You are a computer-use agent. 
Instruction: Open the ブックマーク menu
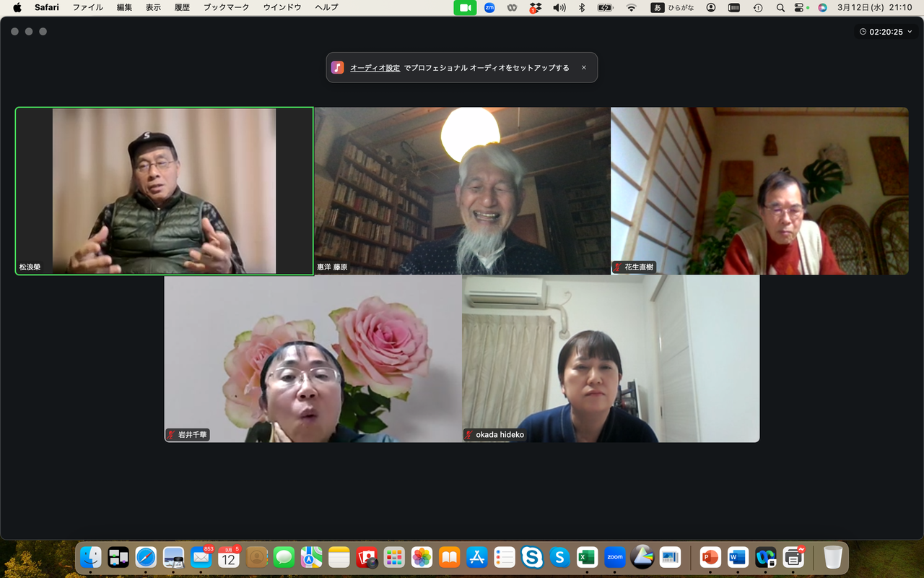[226, 7]
